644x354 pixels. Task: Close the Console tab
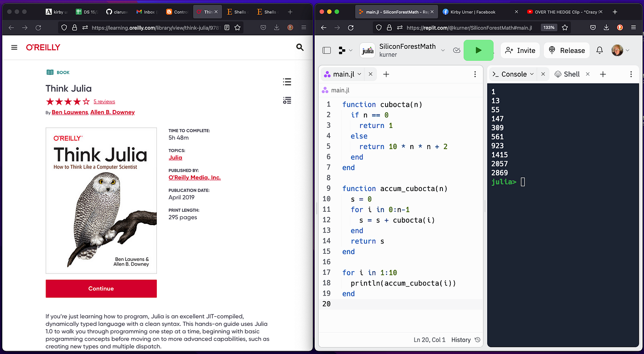click(x=543, y=74)
